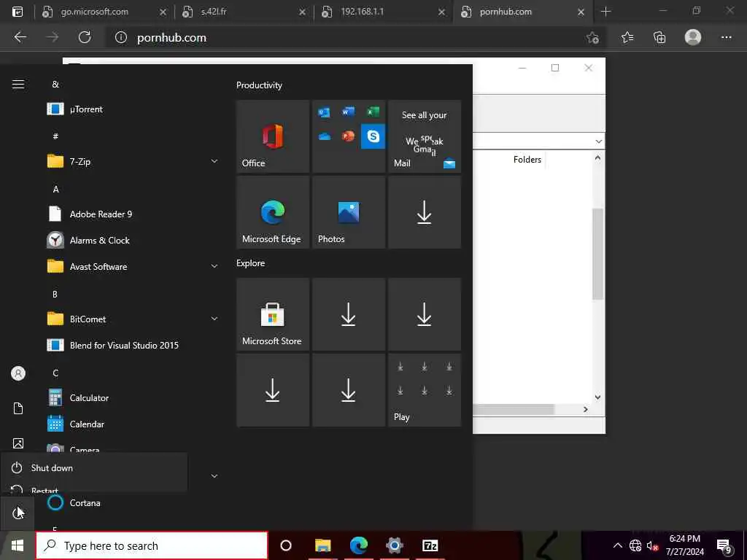Show hidden system tray icons
Viewport: 747px width, 560px height.
(x=617, y=545)
